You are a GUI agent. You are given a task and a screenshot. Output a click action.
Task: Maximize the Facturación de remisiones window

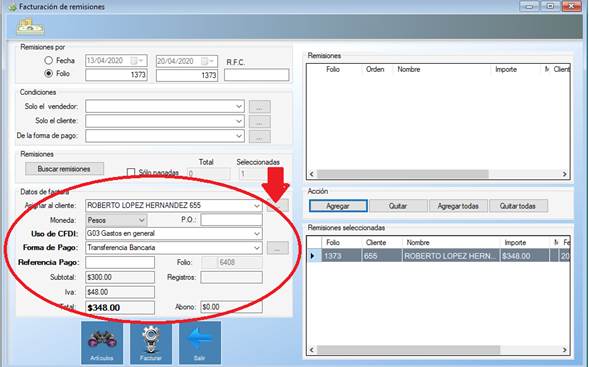(x=551, y=6)
